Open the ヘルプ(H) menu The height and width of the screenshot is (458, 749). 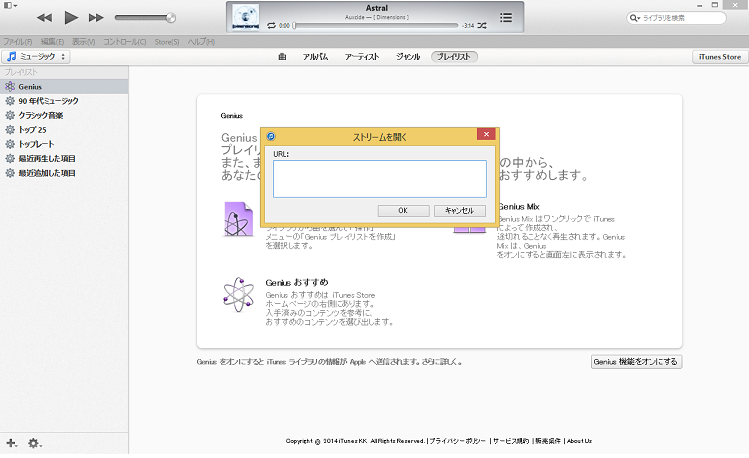[x=201, y=42]
